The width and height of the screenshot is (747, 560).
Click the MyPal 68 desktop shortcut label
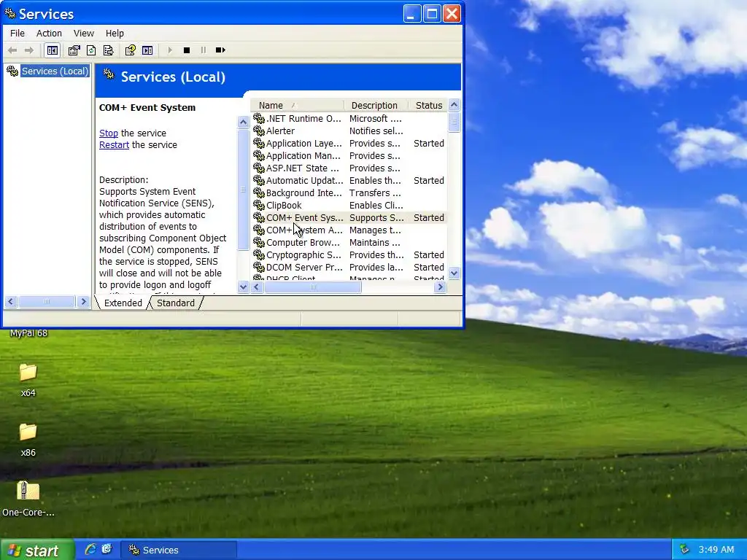(28, 332)
